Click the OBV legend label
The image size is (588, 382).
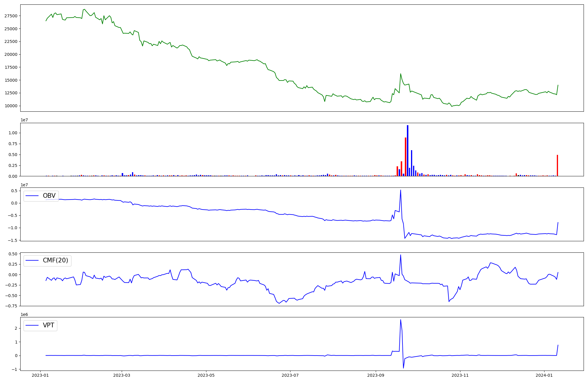click(49, 196)
